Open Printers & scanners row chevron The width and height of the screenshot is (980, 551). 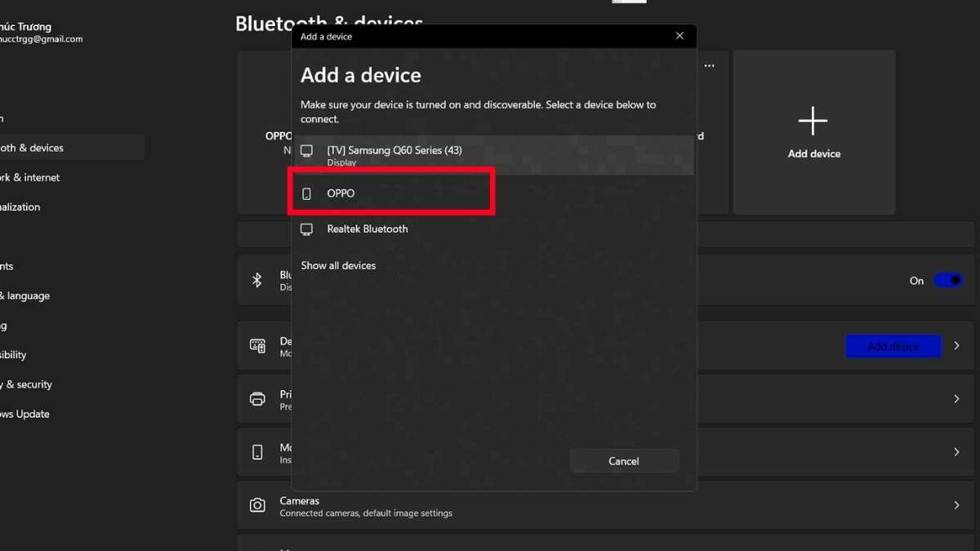coord(956,399)
